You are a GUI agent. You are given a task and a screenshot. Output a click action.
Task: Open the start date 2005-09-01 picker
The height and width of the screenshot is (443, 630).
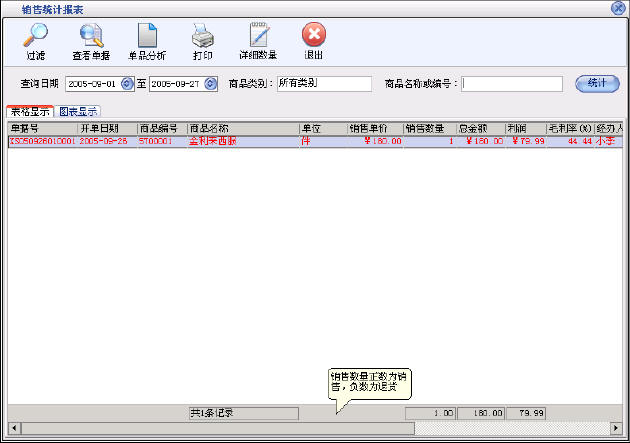point(127,84)
